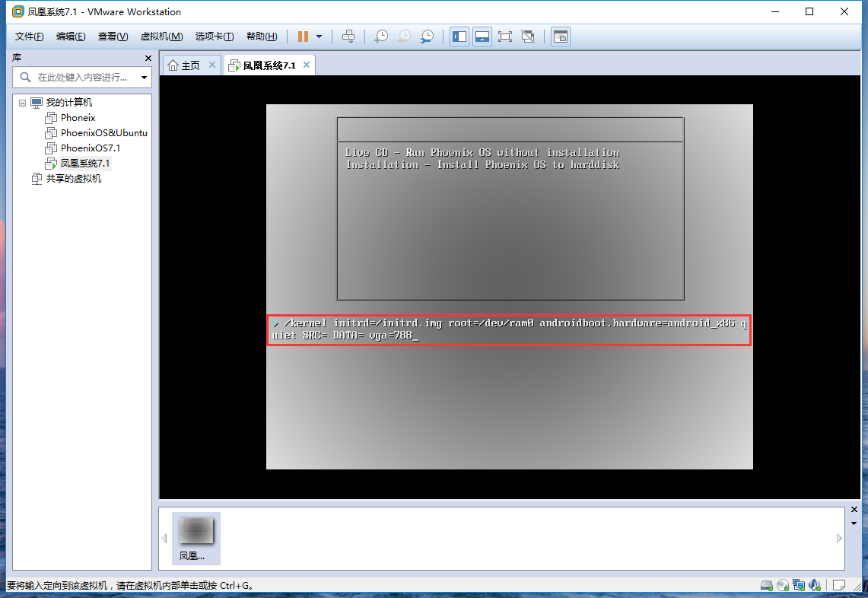Viewport: 868px width, 598px height.
Task: Toggle the console view toolbar icon
Action: tap(560, 37)
